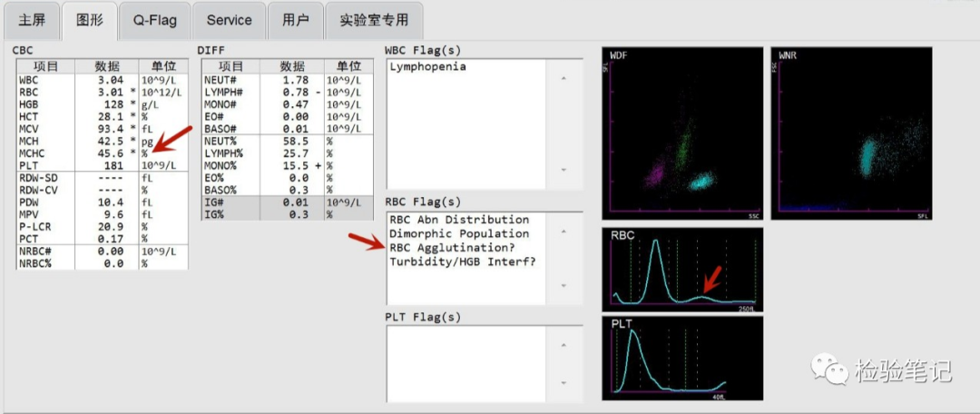
Task: Select the RDW-SD row label
Action: [x=36, y=178]
